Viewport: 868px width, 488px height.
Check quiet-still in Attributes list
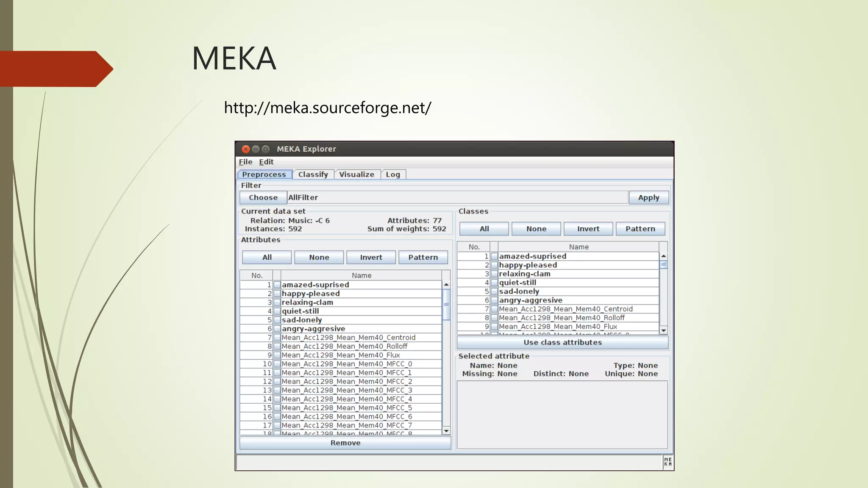tap(277, 311)
